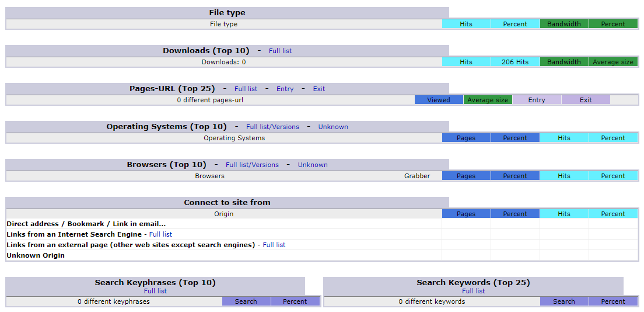Click the Search header in Search Keyphrases table
Screen dimensions: 644x312
pos(246,301)
